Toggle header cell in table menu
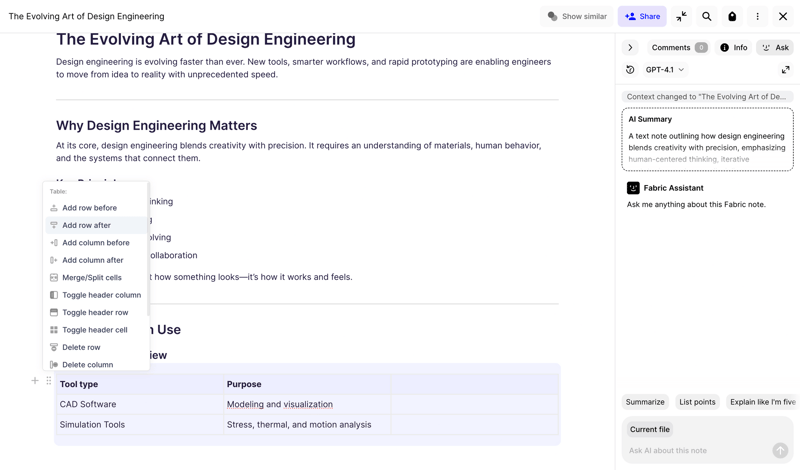This screenshot has width=800, height=470. tap(95, 330)
